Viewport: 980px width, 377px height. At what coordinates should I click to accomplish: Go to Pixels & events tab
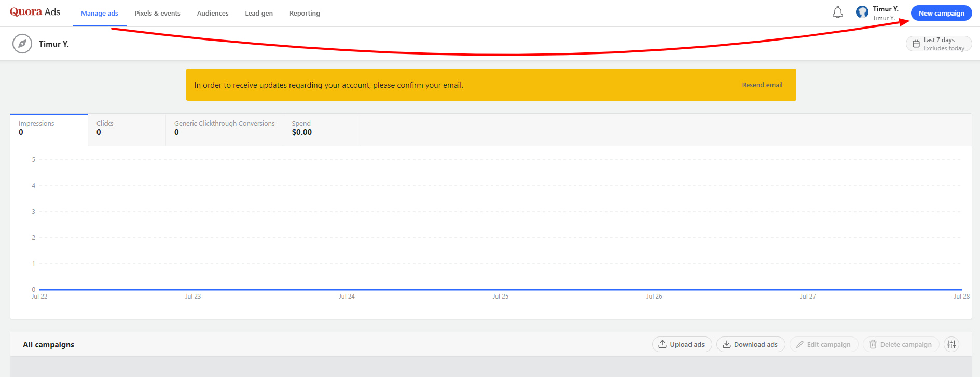(157, 14)
